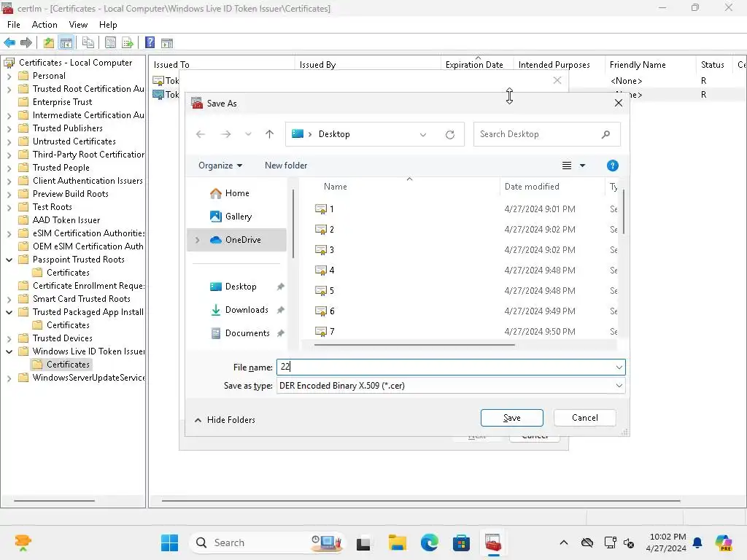Open the Help menu

pos(108,25)
